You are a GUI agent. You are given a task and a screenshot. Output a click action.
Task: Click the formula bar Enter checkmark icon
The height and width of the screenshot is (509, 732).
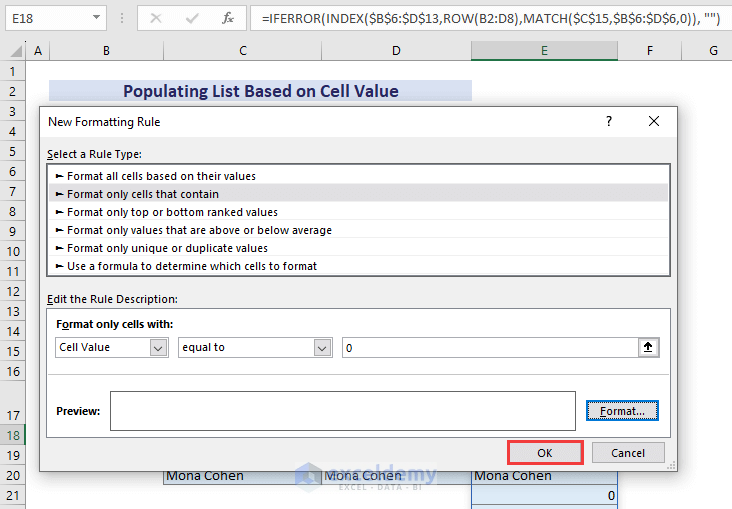coord(192,18)
